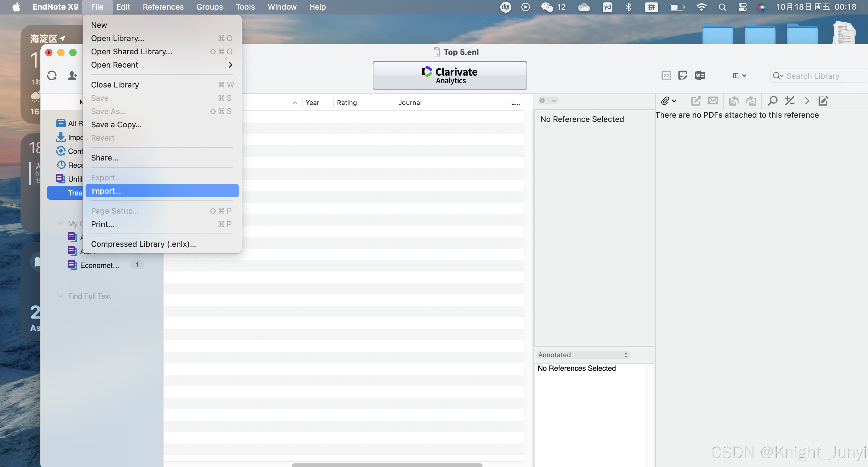868x467 pixels.
Task: Click the Format Bibliography icon
Action: [683, 75]
